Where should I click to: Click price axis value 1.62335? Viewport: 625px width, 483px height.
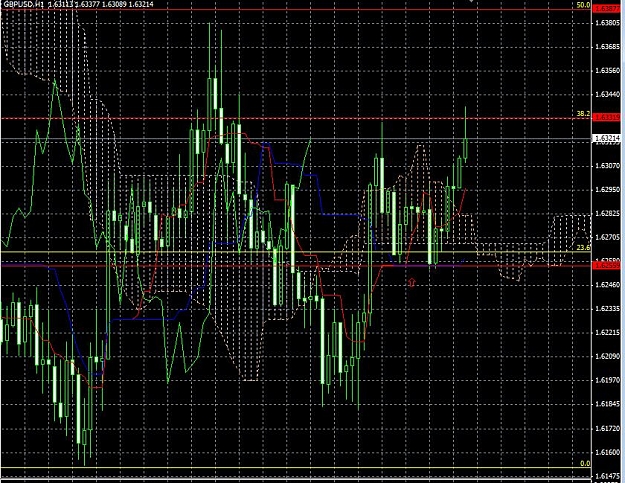tap(607, 308)
